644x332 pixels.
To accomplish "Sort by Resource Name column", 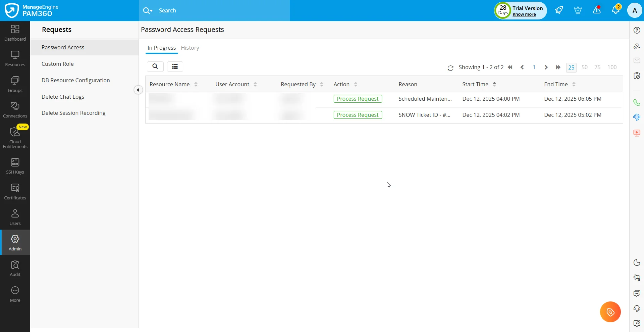I will (196, 85).
